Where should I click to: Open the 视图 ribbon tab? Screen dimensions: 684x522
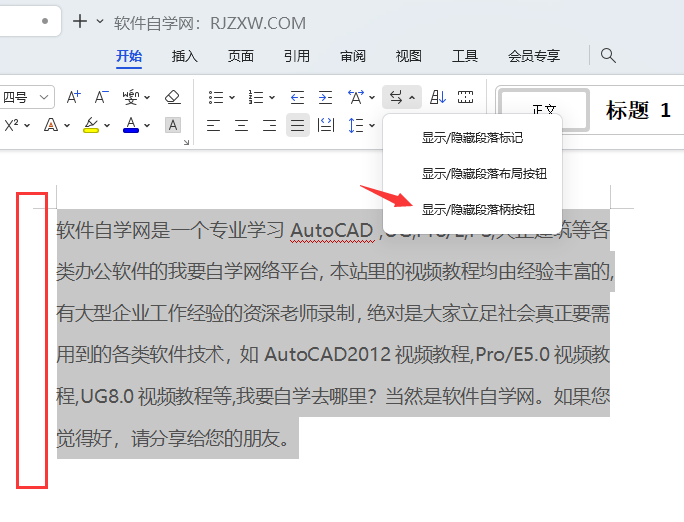409,56
